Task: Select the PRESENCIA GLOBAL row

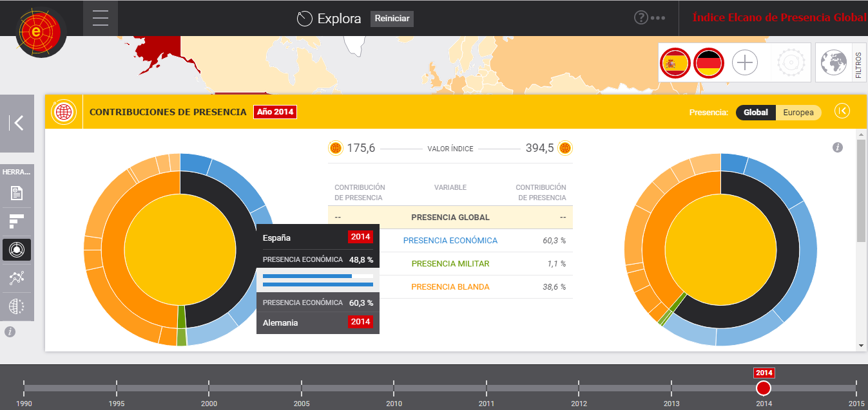Action: pos(450,218)
